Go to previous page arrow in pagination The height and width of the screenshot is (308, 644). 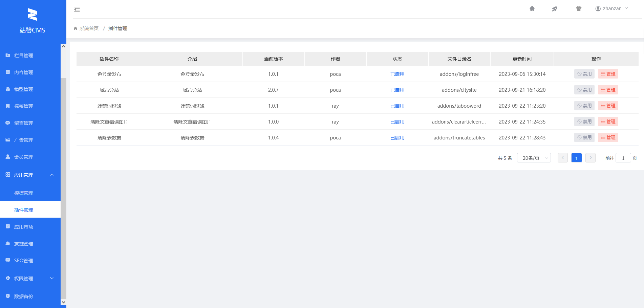coord(563,158)
